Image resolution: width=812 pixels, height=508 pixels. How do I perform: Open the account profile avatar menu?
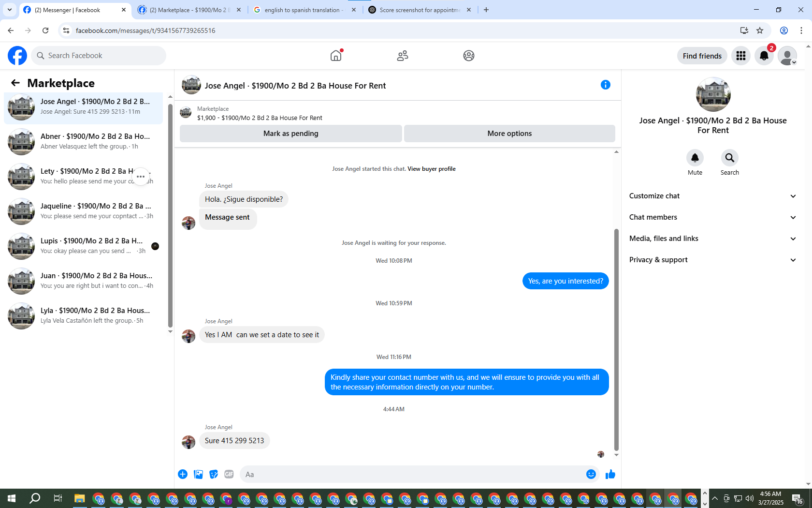(787, 56)
